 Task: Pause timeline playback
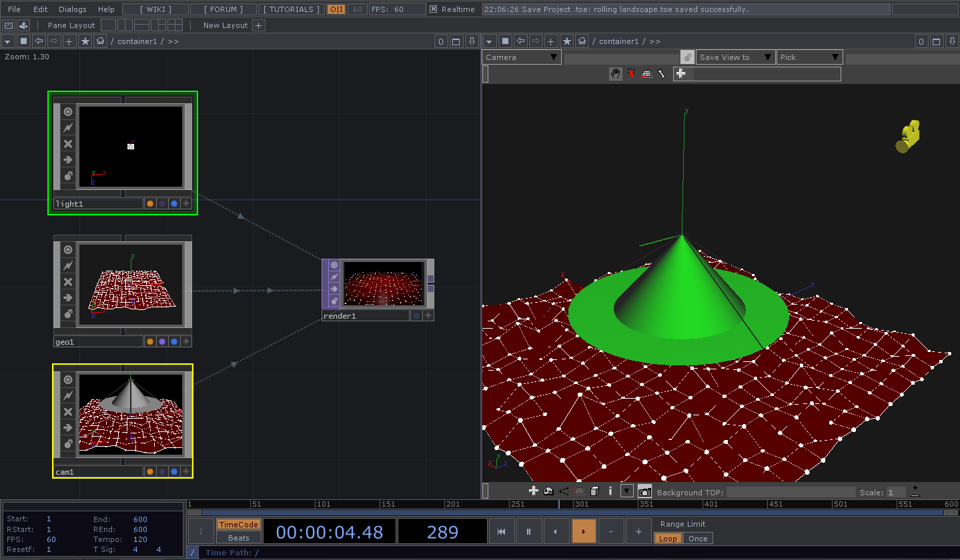click(528, 531)
